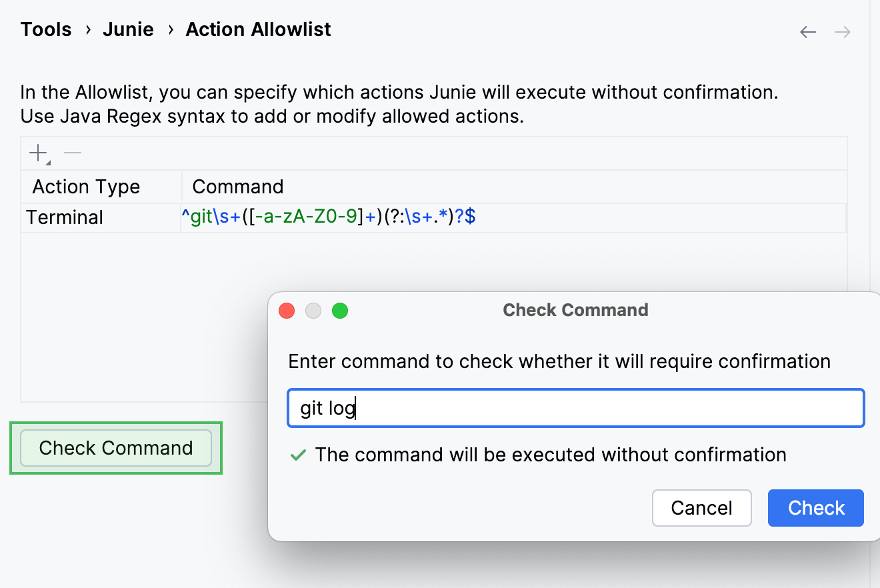880x588 pixels.
Task: Click the git log command input field
Action: click(575, 407)
